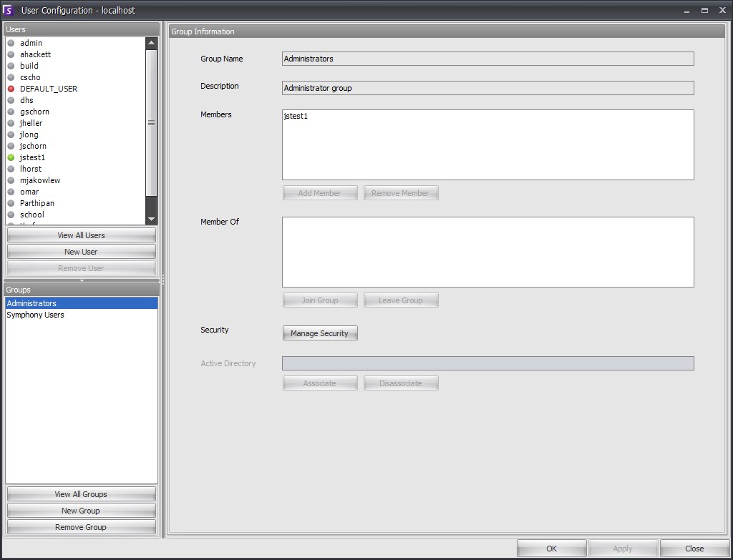Screen dimensions: 733x560
Task: Click the Add Member button
Action: click(x=320, y=193)
